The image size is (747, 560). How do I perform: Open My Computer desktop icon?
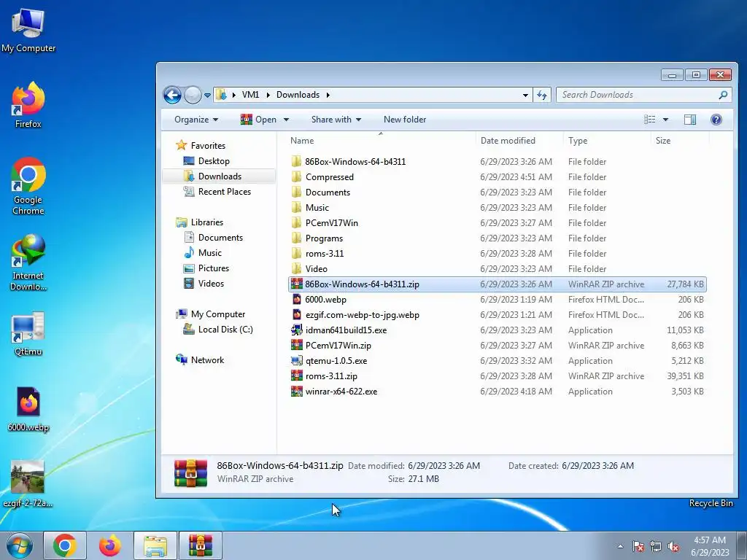click(x=28, y=30)
